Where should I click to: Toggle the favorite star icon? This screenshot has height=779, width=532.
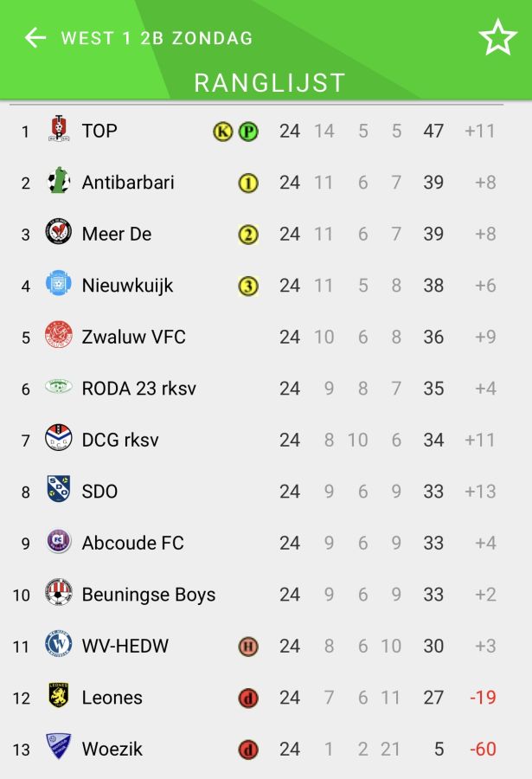[x=497, y=38]
